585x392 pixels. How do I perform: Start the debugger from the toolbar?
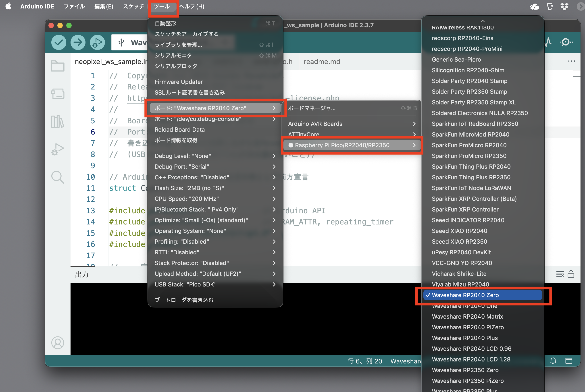[97, 42]
